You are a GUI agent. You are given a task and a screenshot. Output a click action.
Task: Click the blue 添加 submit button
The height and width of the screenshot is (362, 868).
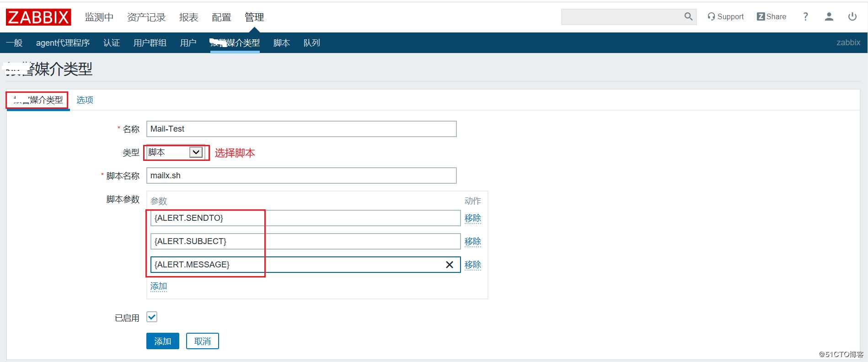coord(163,341)
